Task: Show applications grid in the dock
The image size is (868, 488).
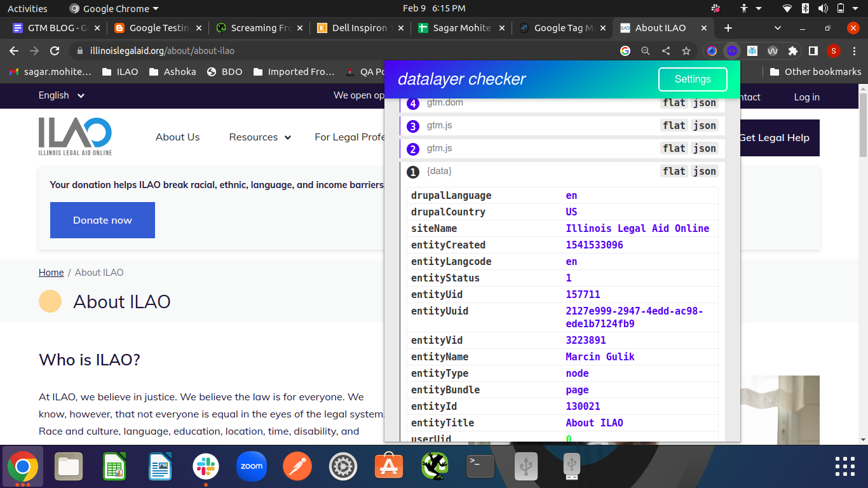Action: pyautogui.click(x=845, y=467)
